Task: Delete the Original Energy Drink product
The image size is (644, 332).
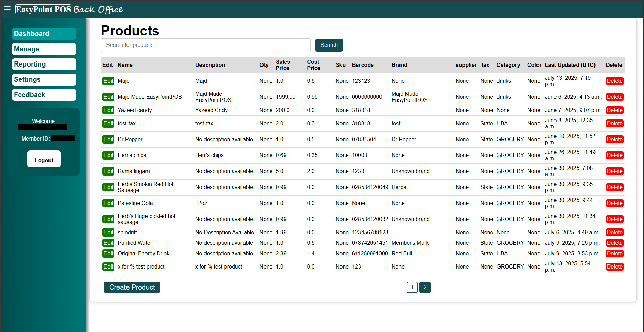Action: click(x=614, y=253)
